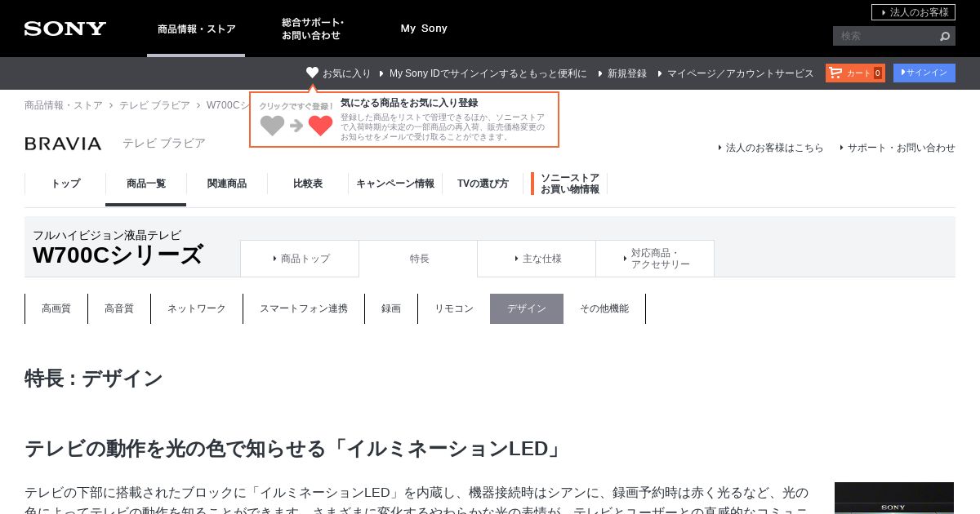Select キャンペーン情報 tab
This screenshot has height=514, width=980.
pyautogui.click(x=395, y=184)
